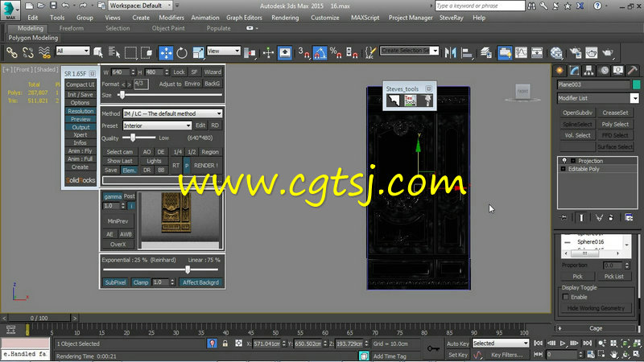Click the Save File icon in title bar
Screen dimensions: 644x362
click(x=53, y=6)
